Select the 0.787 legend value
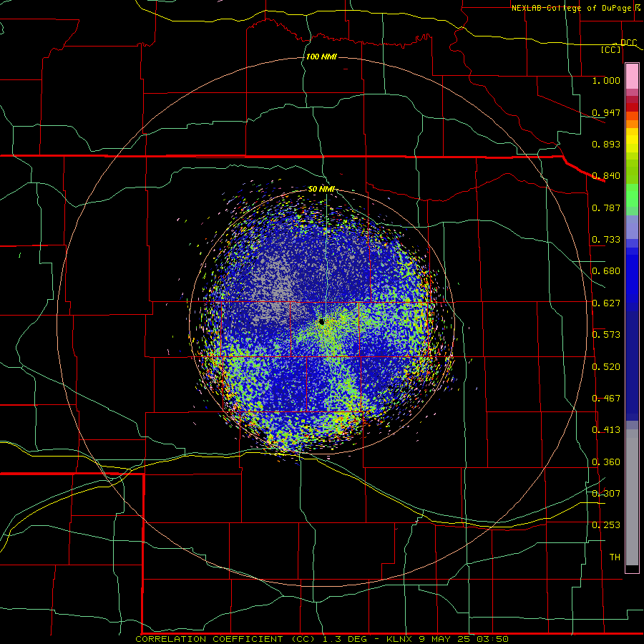644x644 pixels. (606, 208)
